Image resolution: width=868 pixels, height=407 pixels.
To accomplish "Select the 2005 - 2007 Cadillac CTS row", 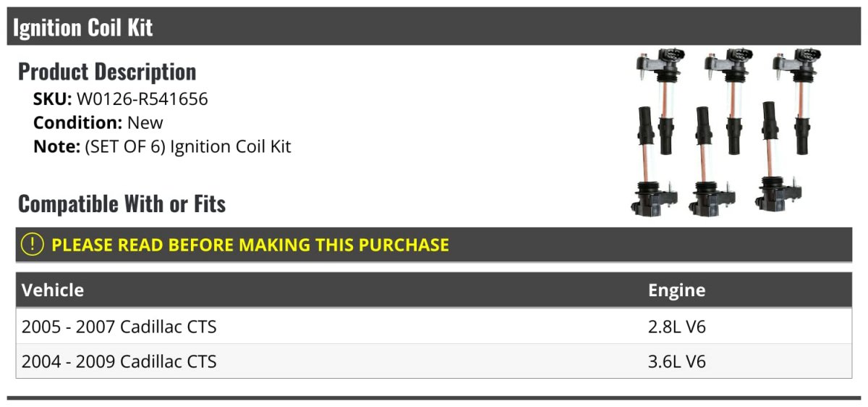I will pyautogui.click(x=119, y=327).
